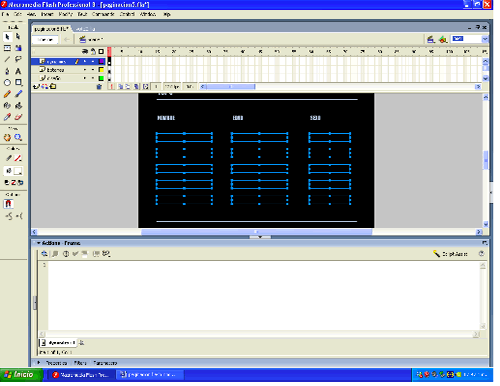
Task: Toggle the Snap to Objects magnet option
Action: 8,204
